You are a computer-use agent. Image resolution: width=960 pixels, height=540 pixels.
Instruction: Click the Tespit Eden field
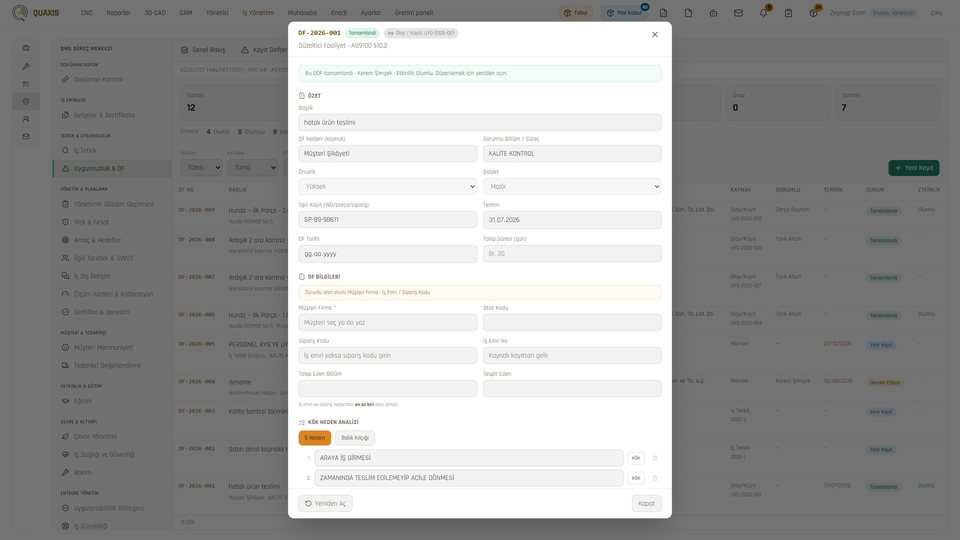[572, 388]
